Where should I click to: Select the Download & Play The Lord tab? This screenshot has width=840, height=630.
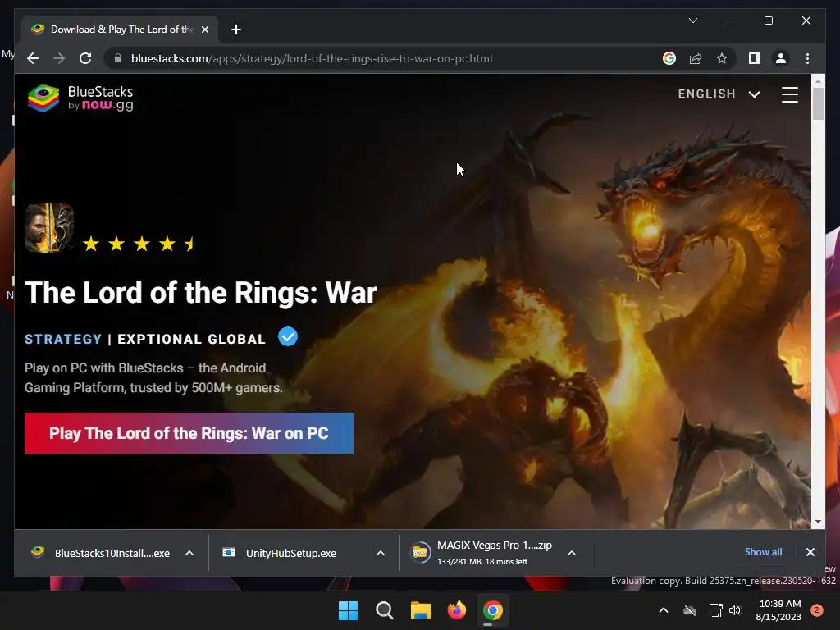pyautogui.click(x=120, y=30)
